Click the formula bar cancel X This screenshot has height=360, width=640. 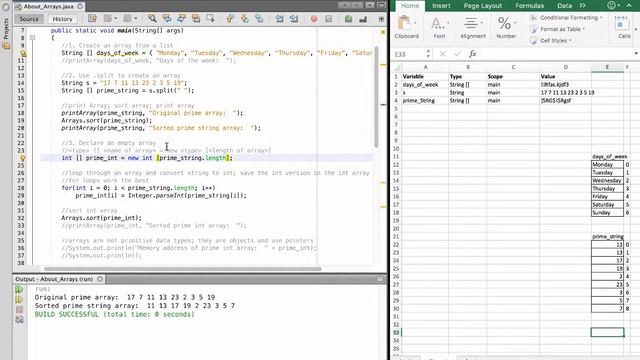click(x=442, y=54)
